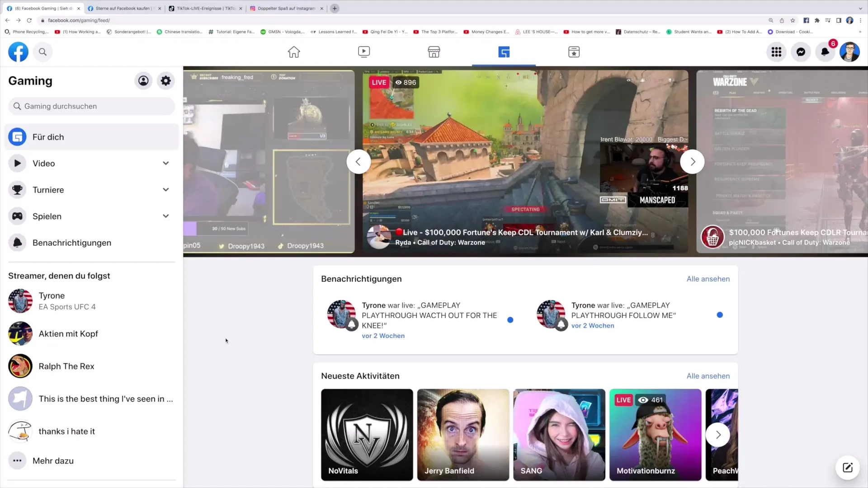Screen dimensions: 868x488
Task: Open notification GAMEPLAY PLAYTHROUGH FOLLOW ME
Action: click(x=630, y=315)
